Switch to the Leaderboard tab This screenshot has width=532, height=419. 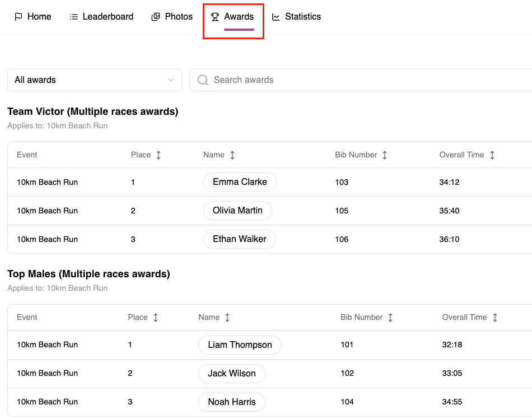pos(101,17)
